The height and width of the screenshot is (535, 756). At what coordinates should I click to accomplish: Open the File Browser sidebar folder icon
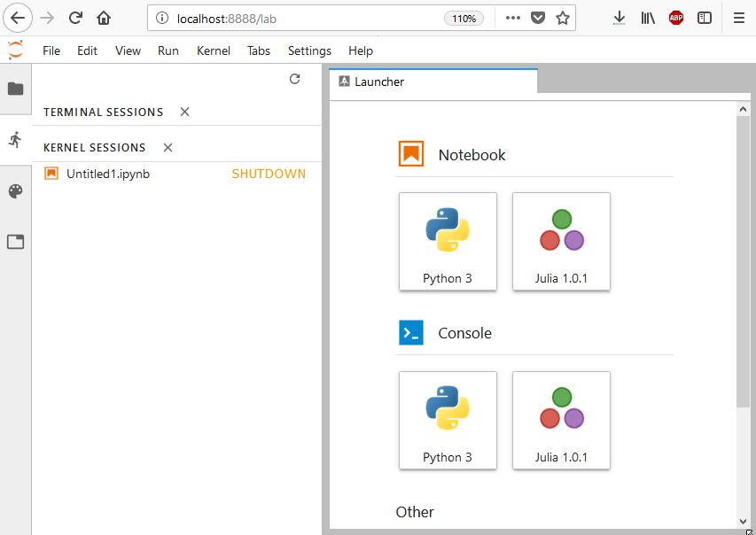15,89
